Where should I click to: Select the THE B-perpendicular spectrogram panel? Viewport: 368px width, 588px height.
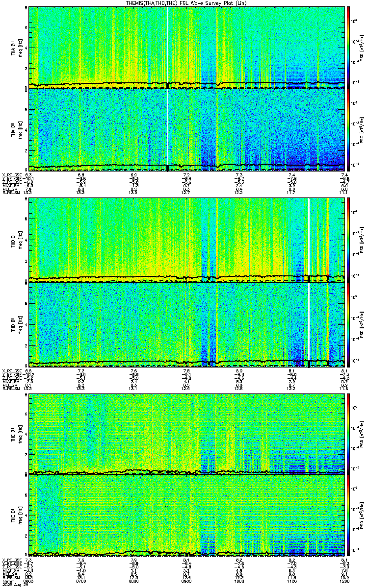coord(186,434)
